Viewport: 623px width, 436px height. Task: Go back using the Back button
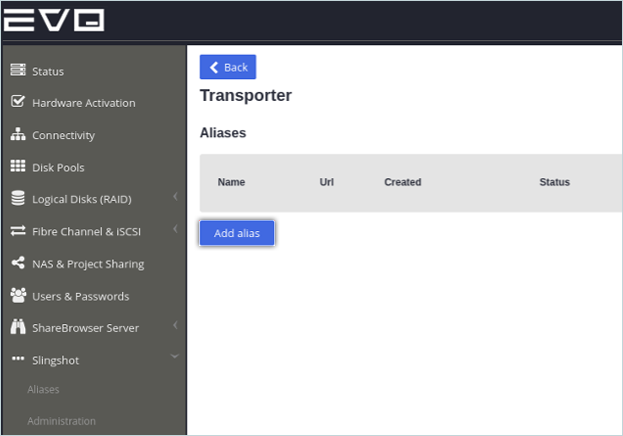[x=228, y=67]
